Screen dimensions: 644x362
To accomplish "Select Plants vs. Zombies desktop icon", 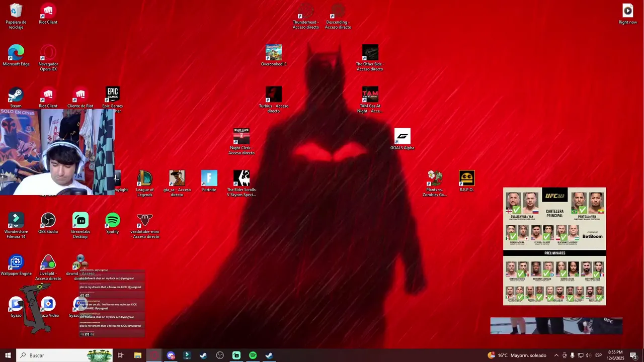I will [x=435, y=184].
